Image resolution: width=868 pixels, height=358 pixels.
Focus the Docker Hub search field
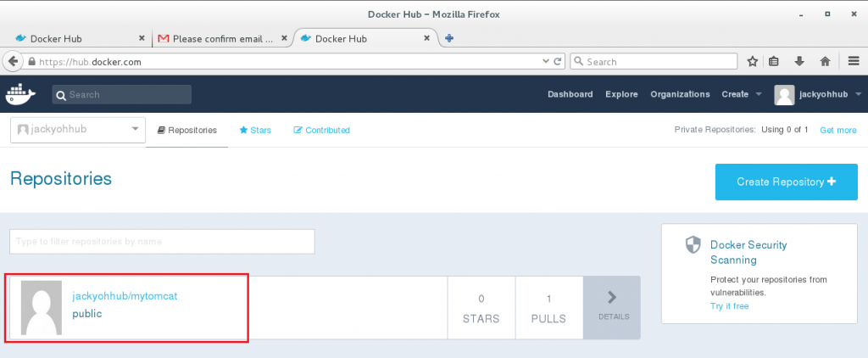point(122,95)
